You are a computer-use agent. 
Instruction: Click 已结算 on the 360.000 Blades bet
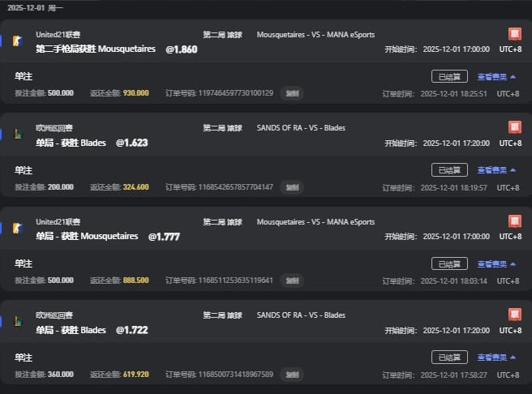(449, 358)
